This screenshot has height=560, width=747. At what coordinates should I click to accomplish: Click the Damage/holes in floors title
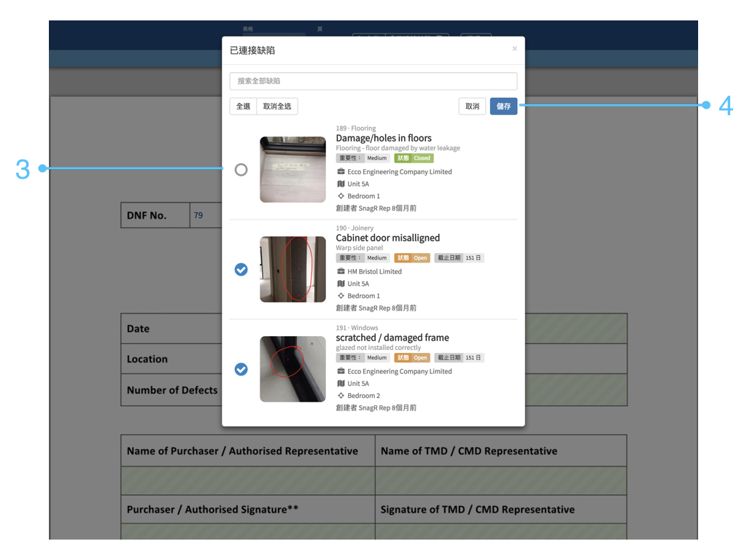click(x=384, y=138)
